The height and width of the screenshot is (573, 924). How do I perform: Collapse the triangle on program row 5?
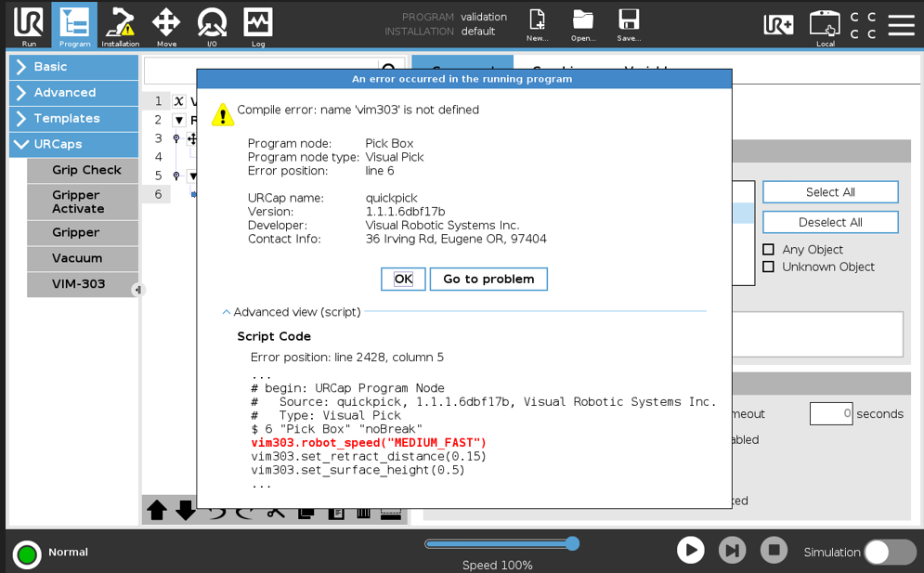[192, 176]
